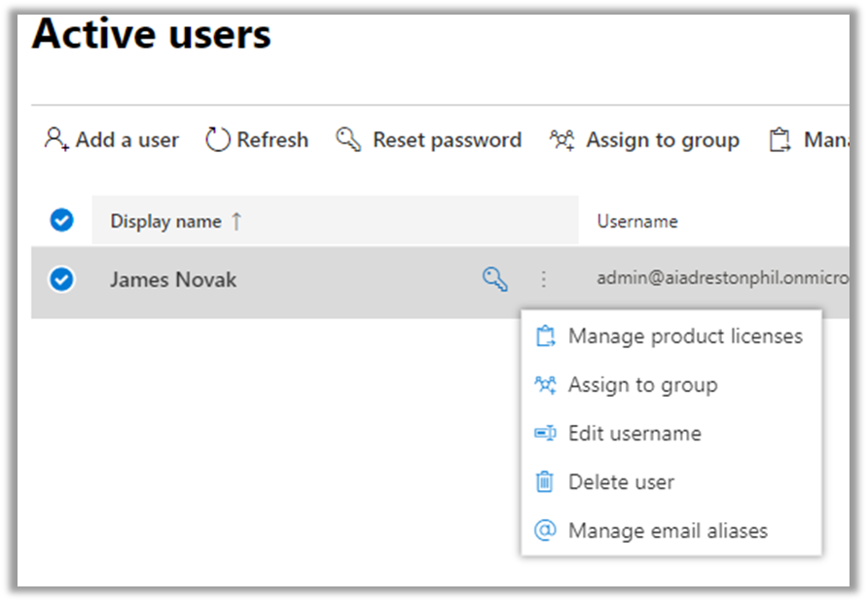Open James Novak user details
This screenshot has height=602, width=868.
point(173,280)
